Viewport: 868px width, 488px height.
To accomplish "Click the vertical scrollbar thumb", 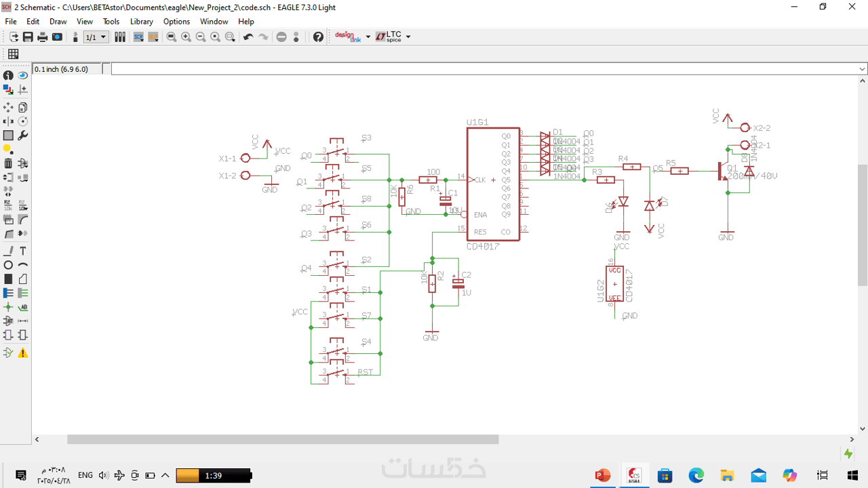I will [863, 225].
